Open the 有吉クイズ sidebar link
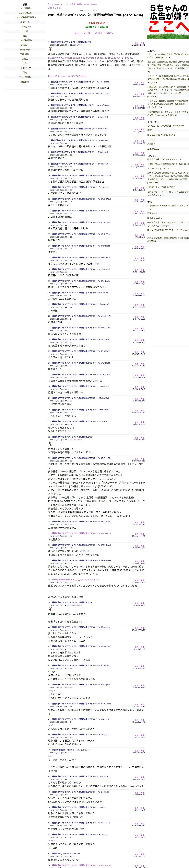 pyautogui.click(x=152, y=213)
